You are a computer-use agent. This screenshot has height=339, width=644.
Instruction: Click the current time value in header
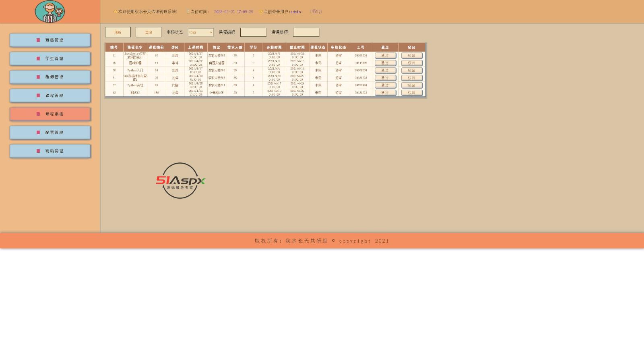point(233,12)
